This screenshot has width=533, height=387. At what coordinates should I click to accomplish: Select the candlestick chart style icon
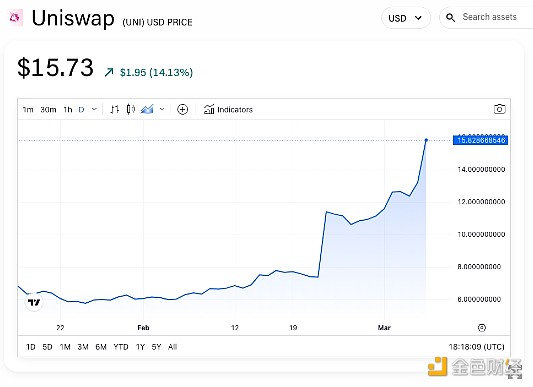click(131, 109)
